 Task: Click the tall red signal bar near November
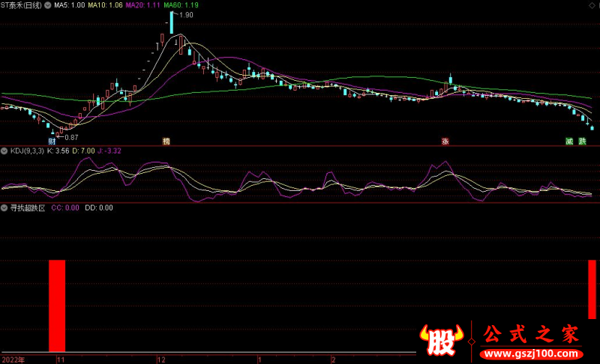tap(57, 306)
